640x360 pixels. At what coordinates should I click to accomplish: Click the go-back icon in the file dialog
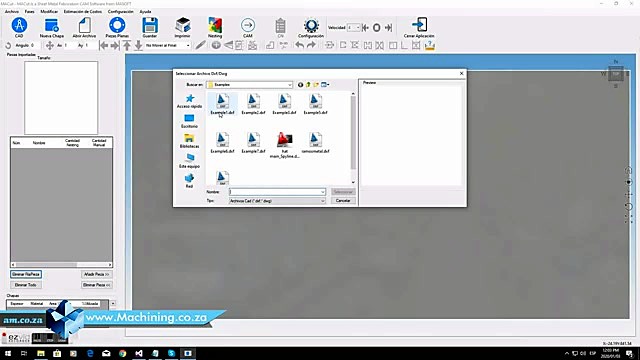(300, 84)
